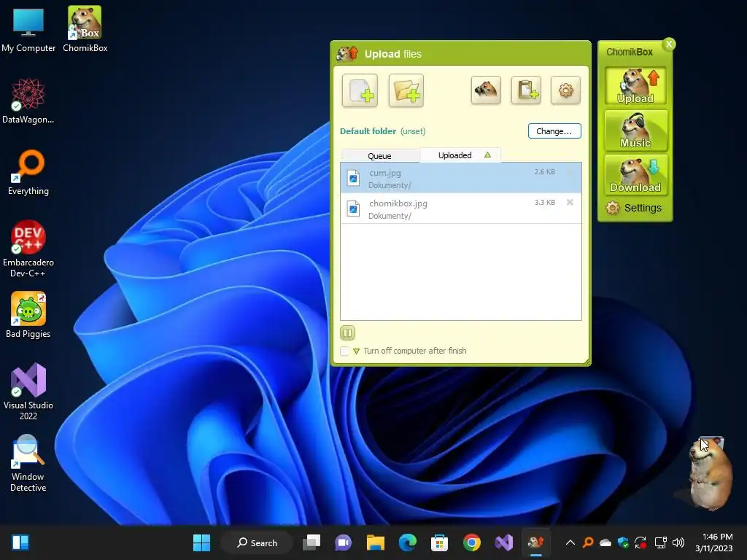Screen dimensions: 747x560
Task: Open Visual Studio from the taskbar
Action: [504, 542]
